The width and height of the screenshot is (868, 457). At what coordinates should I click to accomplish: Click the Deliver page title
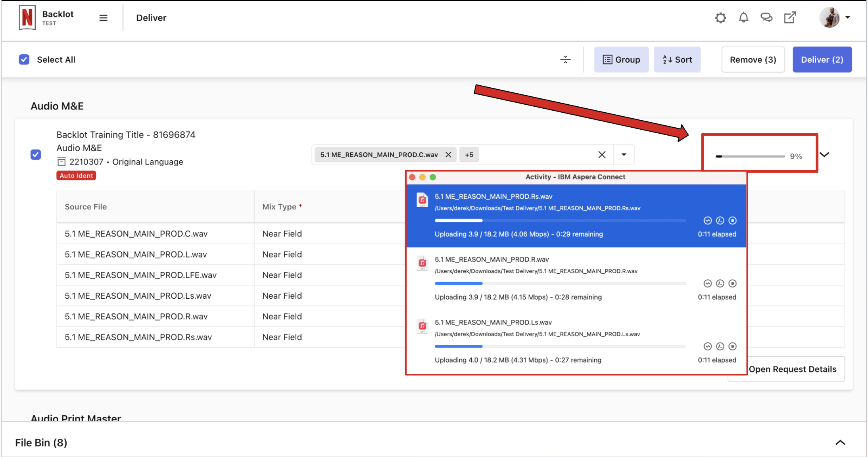click(150, 18)
